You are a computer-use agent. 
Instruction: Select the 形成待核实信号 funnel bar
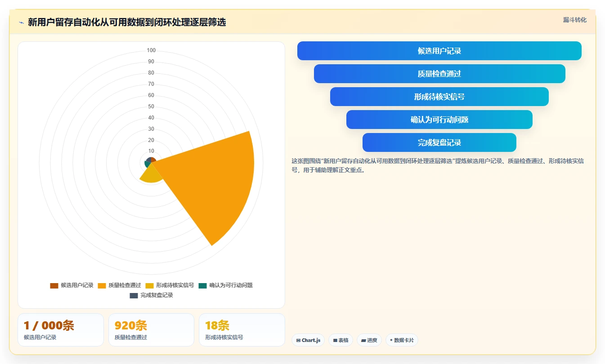[x=439, y=97]
